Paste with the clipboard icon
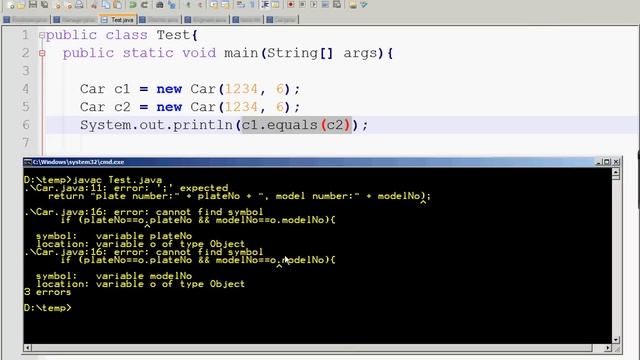Image resolution: width=640 pixels, height=360 pixels. (x=117, y=4)
